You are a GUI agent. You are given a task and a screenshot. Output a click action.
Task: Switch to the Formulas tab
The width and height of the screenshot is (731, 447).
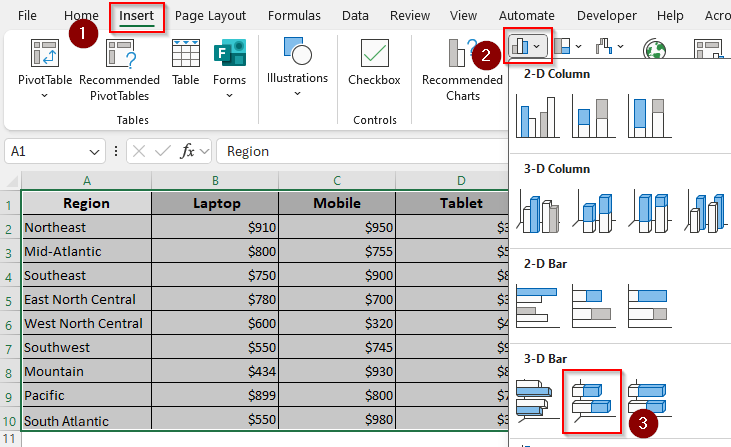[x=294, y=15]
